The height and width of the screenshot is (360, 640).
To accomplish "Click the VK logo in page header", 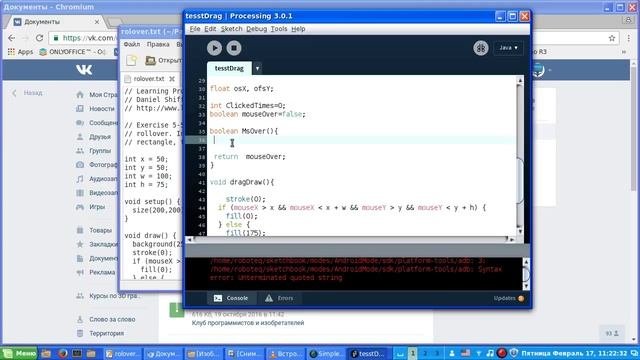I will pyautogui.click(x=84, y=70).
